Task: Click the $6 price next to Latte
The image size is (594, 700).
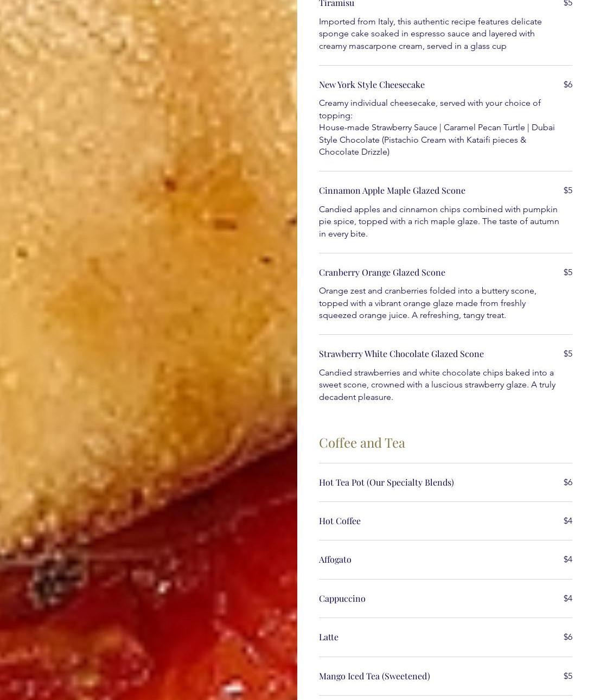Action: point(568,637)
